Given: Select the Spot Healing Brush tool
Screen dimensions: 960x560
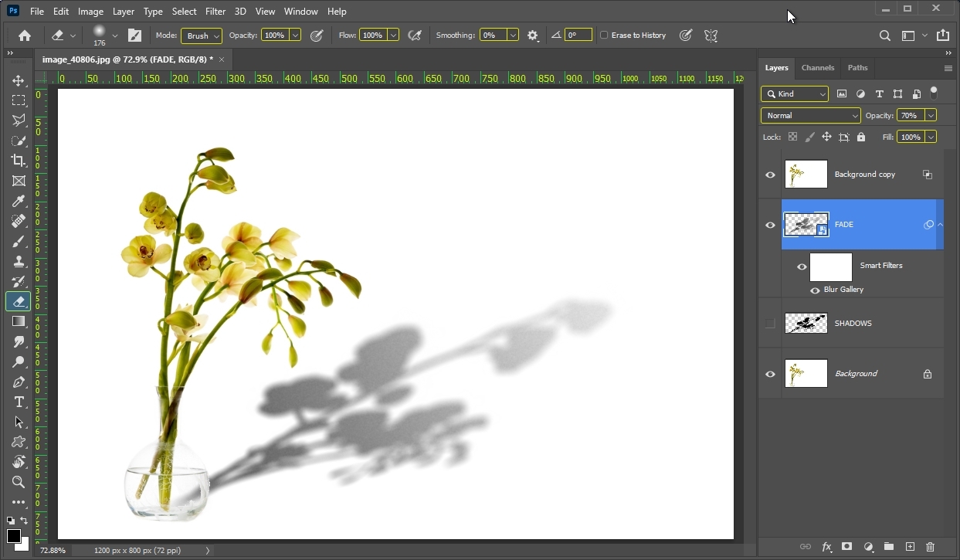Looking at the screenshot, I should (19, 221).
